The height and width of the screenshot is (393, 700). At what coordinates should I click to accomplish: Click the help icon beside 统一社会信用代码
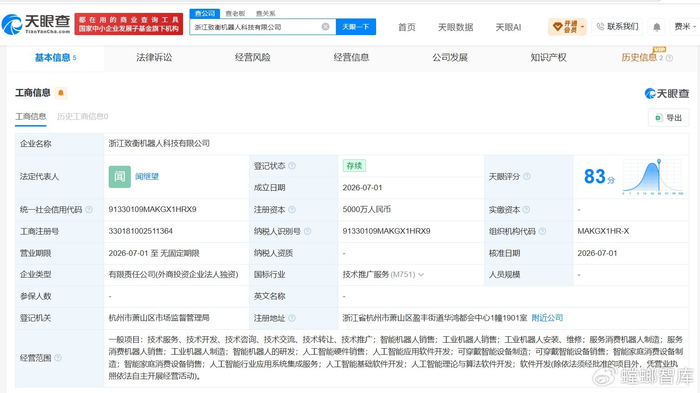click(x=89, y=209)
